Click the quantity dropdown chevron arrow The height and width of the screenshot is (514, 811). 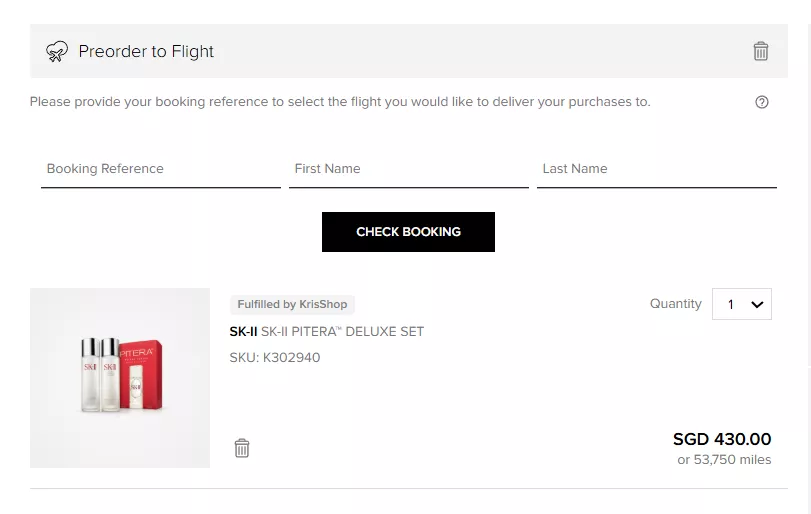[x=757, y=305]
